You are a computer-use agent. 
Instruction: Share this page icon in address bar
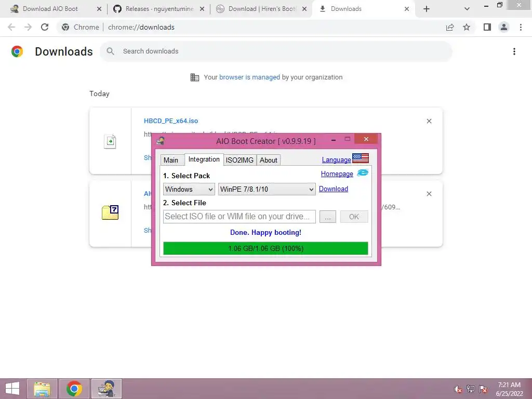(450, 27)
